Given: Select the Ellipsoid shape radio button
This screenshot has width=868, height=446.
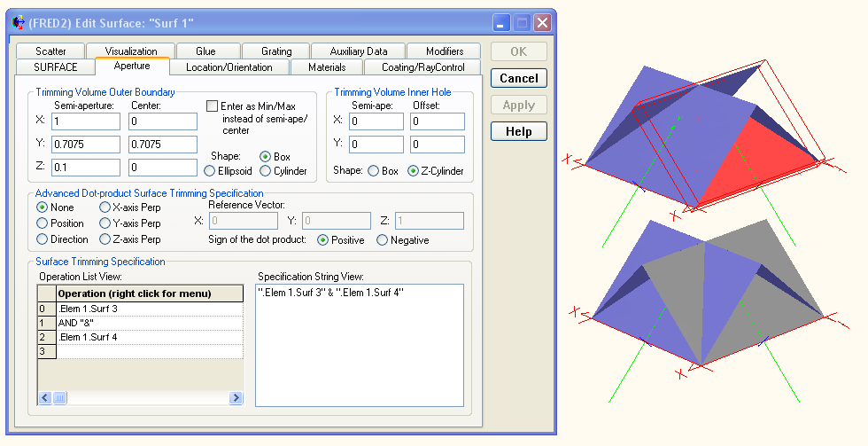Looking at the screenshot, I should [x=211, y=171].
